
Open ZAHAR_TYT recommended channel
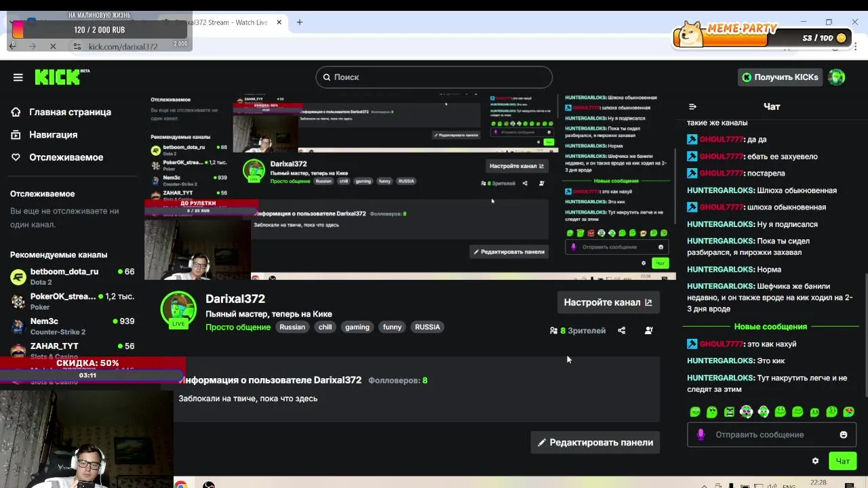coord(72,350)
